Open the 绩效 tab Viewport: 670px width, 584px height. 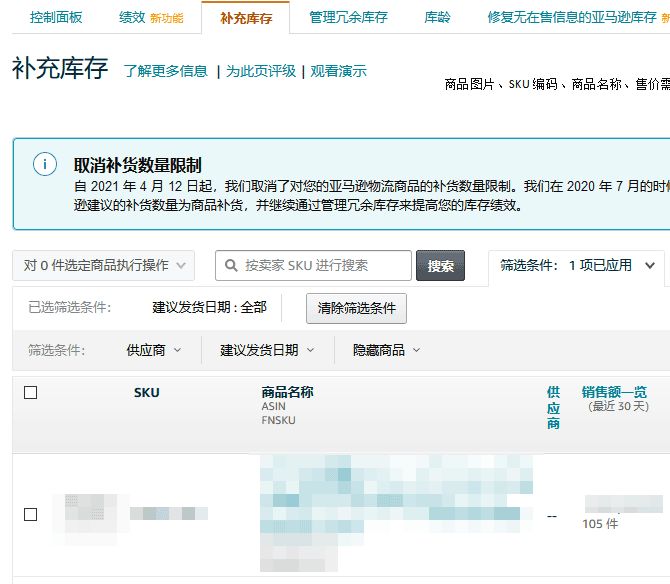click(132, 18)
